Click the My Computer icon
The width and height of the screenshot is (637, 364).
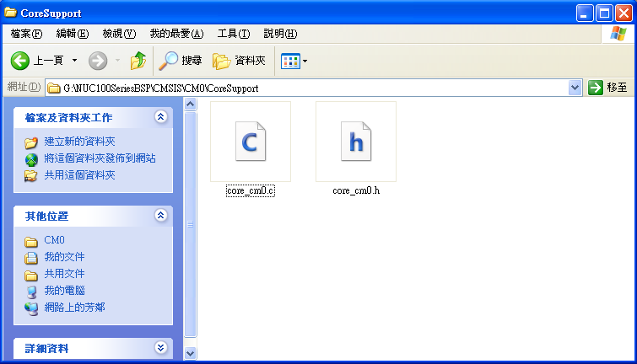[x=31, y=292]
